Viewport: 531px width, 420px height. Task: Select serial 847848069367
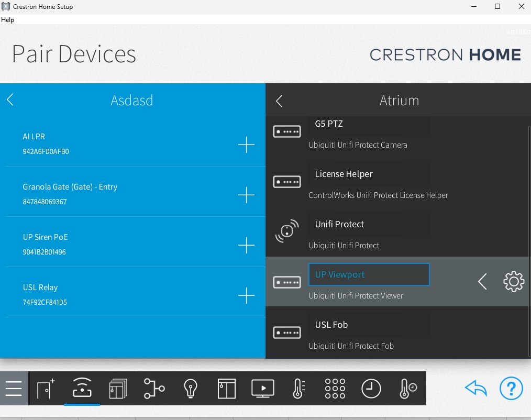pyautogui.click(x=45, y=202)
